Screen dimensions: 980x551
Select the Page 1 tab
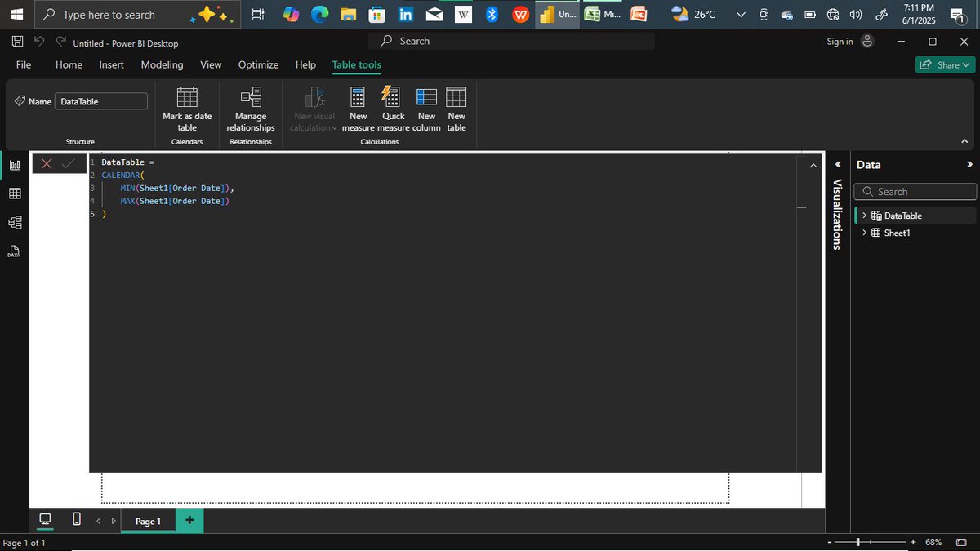coord(148,521)
